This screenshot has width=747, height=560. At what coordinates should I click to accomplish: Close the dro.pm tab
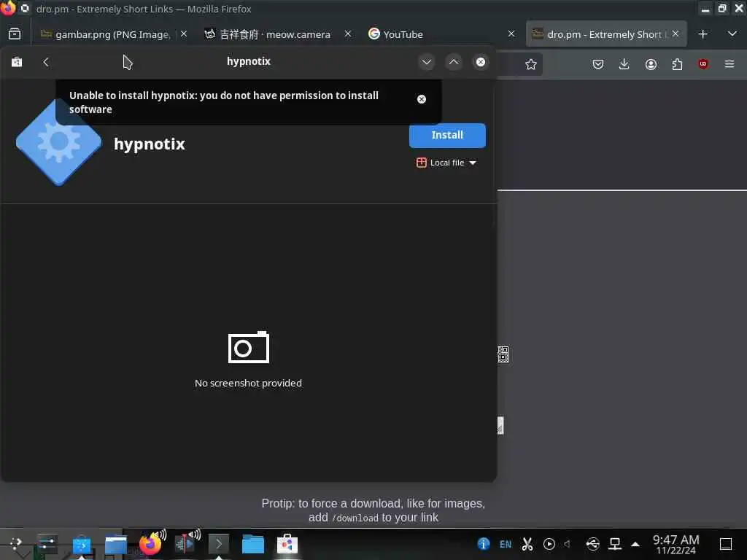(676, 34)
